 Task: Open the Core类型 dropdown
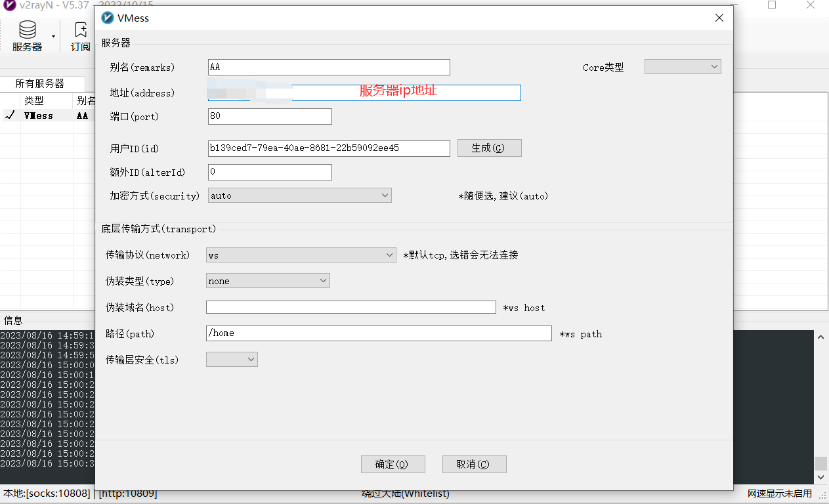[683, 67]
